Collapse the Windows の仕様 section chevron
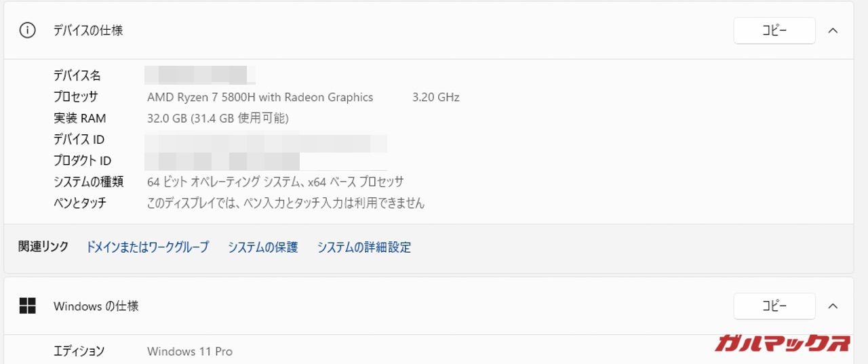This screenshot has height=364, width=868. pos(833,306)
